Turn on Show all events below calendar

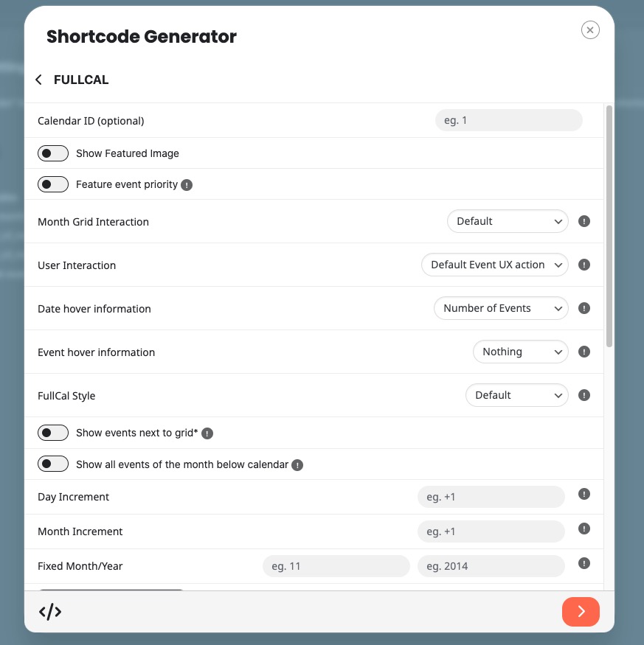point(53,464)
